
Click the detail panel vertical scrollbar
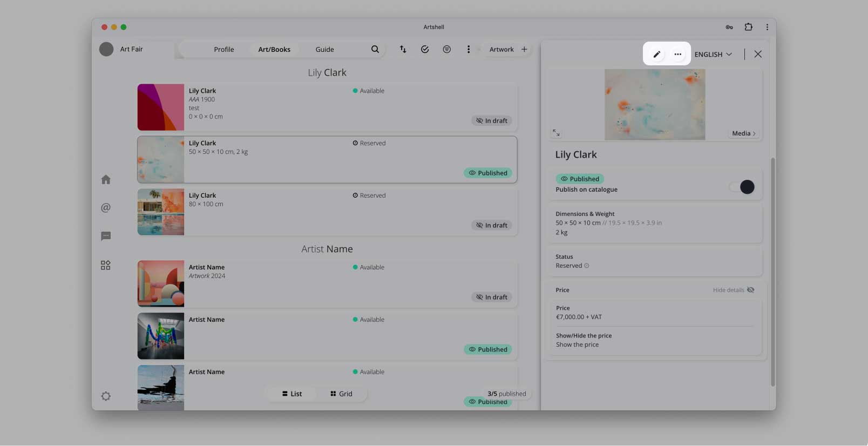pyautogui.click(x=772, y=272)
